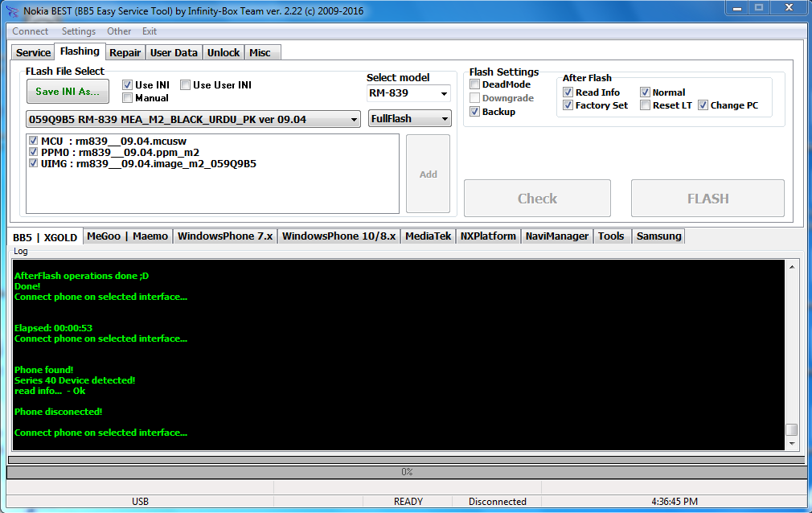
Task: Uncheck the Backup flash setting
Action: point(475,112)
